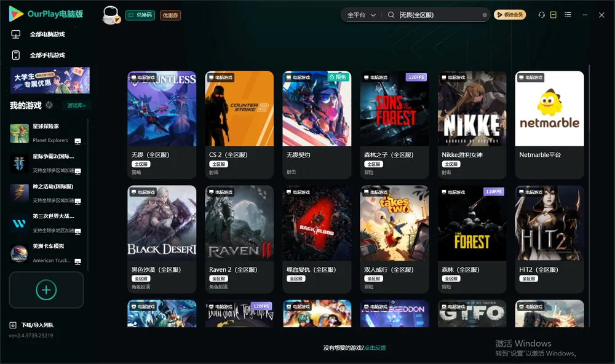The image size is (615, 364).
Task: Click PC icon beside Planet Explorers
Action: coord(77,141)
